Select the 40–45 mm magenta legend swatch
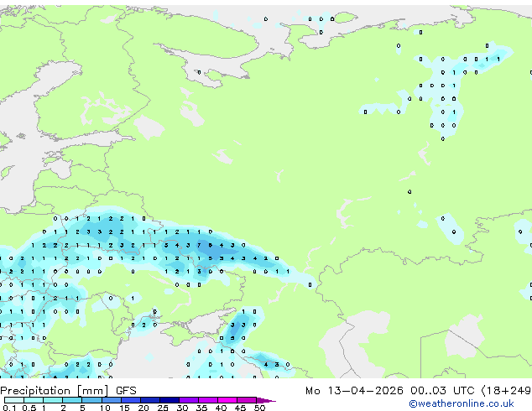The height and width of the screenshot is (411, 532). 227,400
